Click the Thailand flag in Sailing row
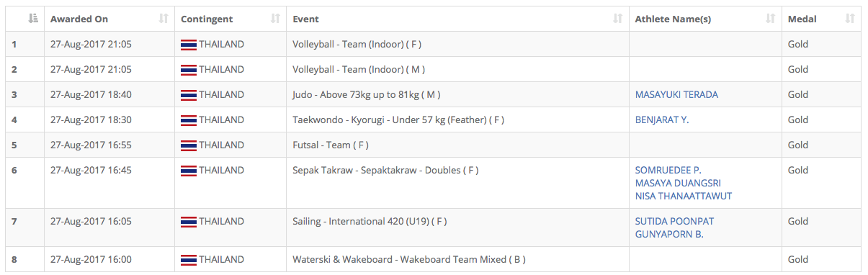The height and width of the screenshot is (275, 868). point(189,222)
